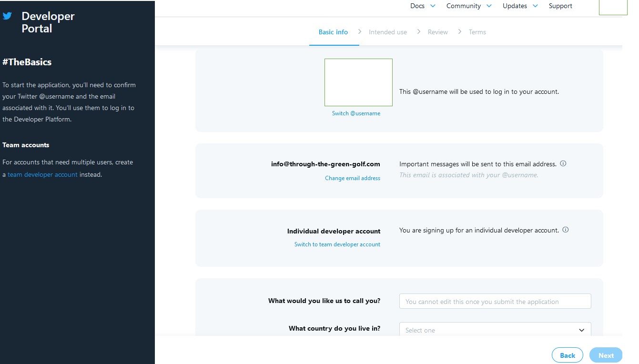Click the #TheBasics heading
This screenshot has height=364, width=639.
tap(27, 62)
